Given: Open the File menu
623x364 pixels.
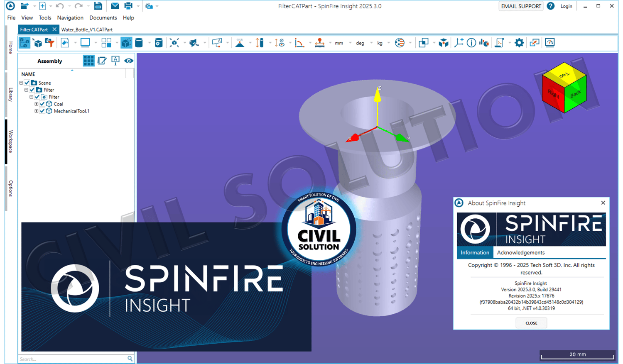Looking at the screenshot, I should pyautogui.click(x=11, y=18).
